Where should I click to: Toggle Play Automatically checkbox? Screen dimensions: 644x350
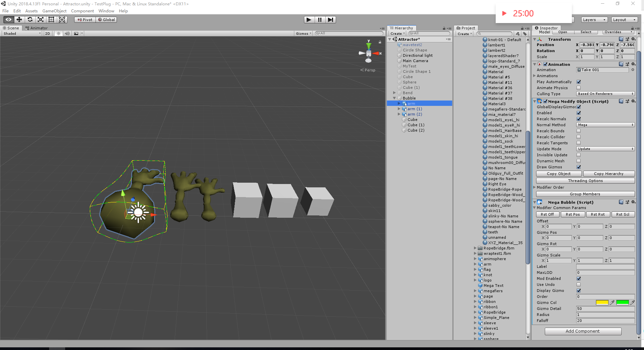[579, 82]
